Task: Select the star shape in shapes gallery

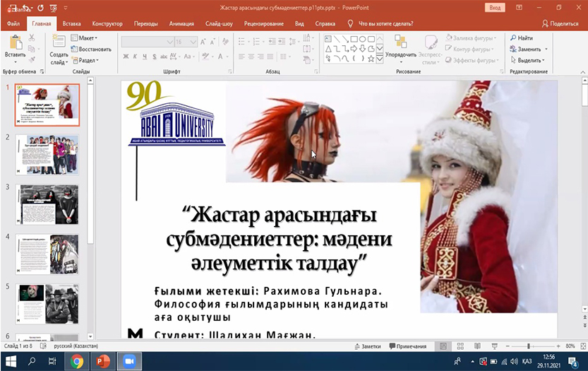Action: [x=372, y=59]
